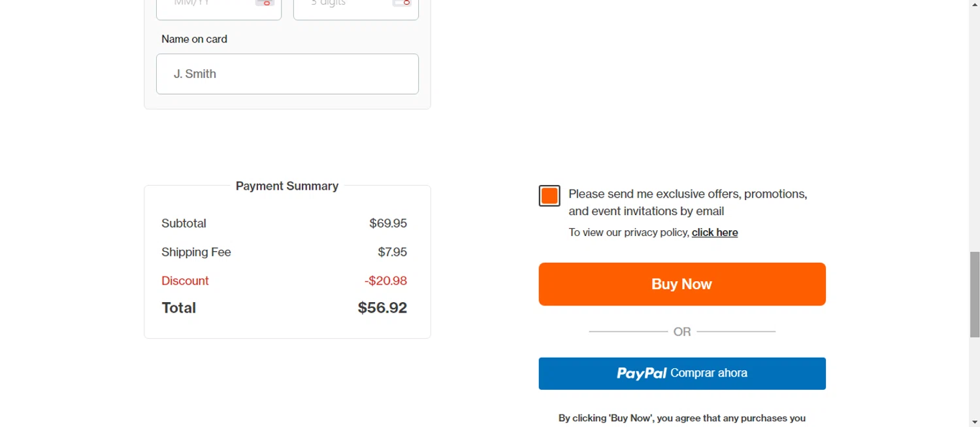Screen dimensions: 980x427
Task: Click the Total amount $56.92
Action: [x=382, y=308]
